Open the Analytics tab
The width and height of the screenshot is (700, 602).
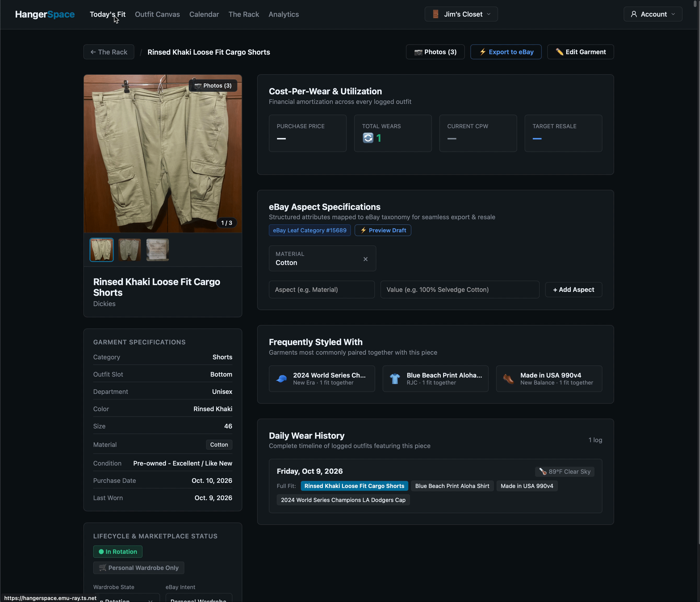point(283,14)
